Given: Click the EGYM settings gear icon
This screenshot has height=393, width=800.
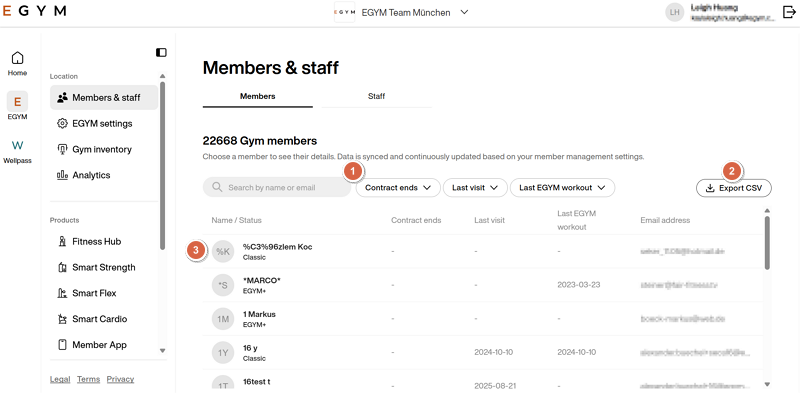Looking at the screenshot, I should click(62, 124).
